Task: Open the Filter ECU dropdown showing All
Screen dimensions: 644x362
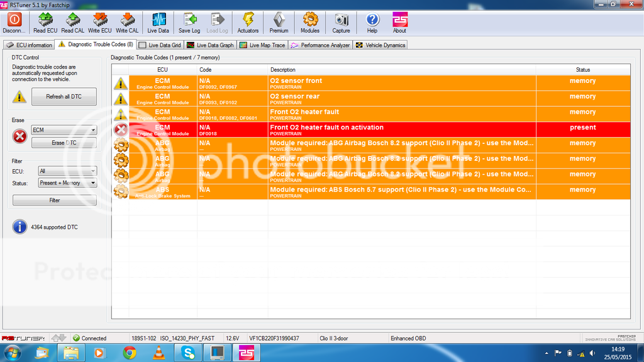Action: [x=67, y=171]
